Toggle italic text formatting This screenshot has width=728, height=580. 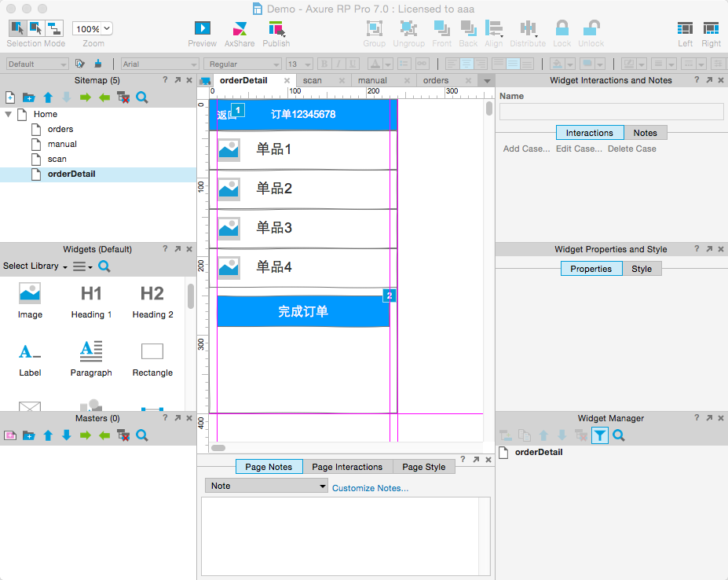[x=339, y=64]
